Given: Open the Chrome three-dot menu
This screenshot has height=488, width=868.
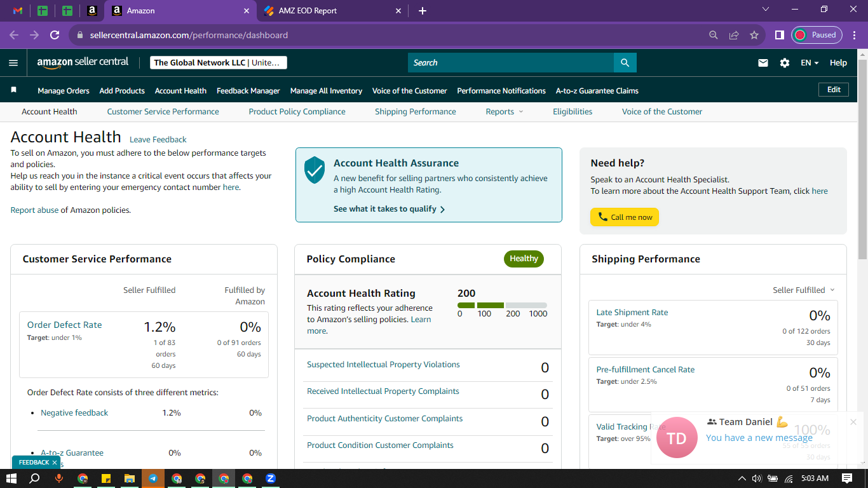Looking at the screenshot, I should (853, 35).
